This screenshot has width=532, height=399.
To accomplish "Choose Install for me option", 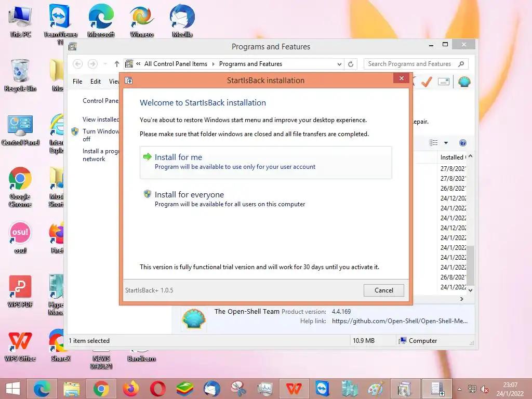I will 265,162.
